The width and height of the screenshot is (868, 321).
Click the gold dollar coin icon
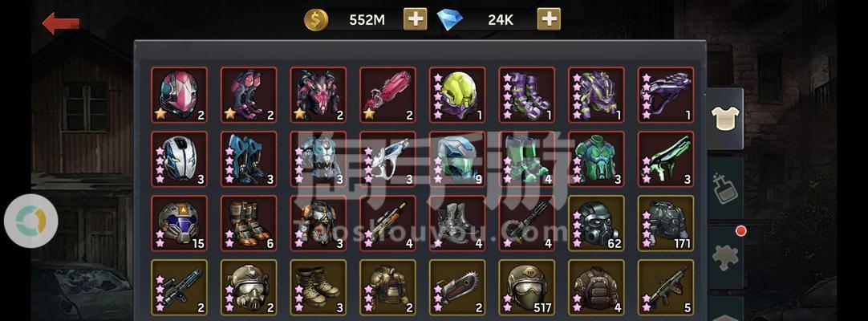(316, 20)
